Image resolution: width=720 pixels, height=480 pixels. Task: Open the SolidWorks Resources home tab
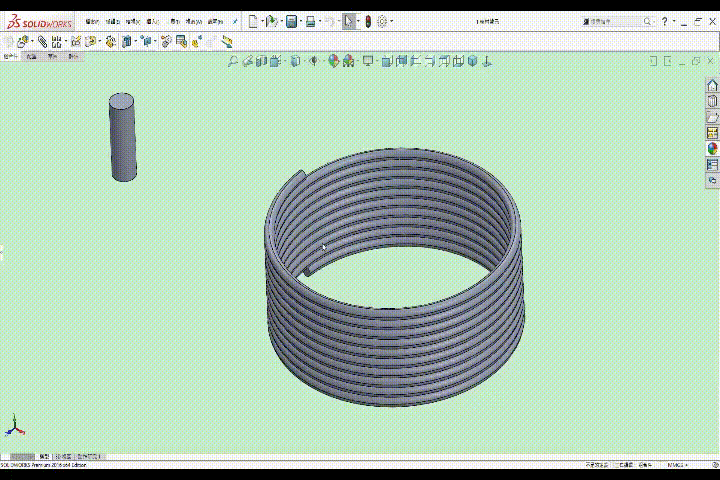(712, 86)
